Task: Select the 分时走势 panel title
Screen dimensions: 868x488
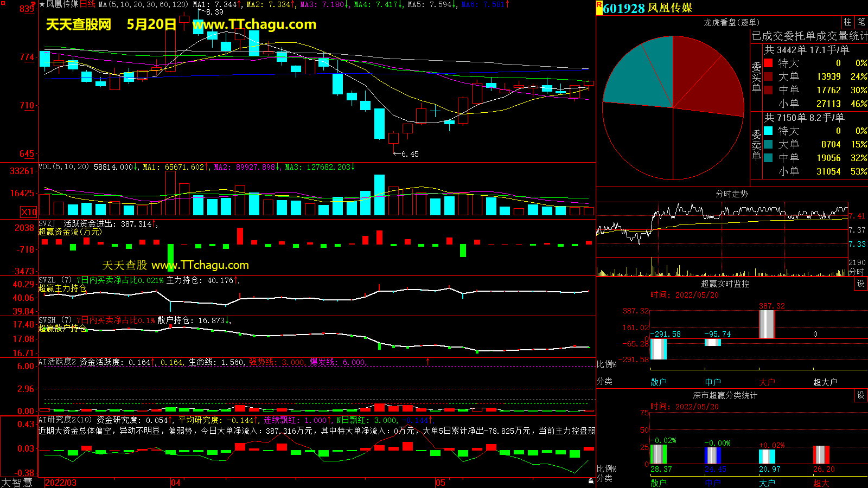Action: pos(731,194)
